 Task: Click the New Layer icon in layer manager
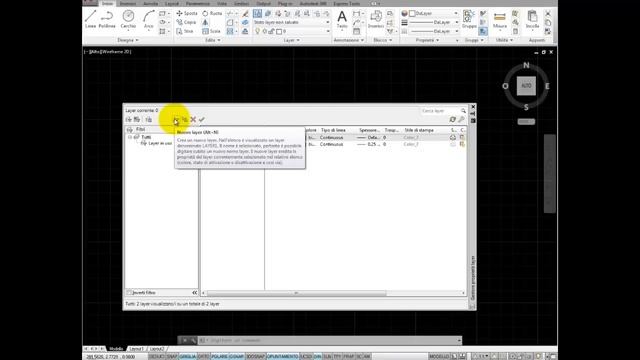point(176,120)
